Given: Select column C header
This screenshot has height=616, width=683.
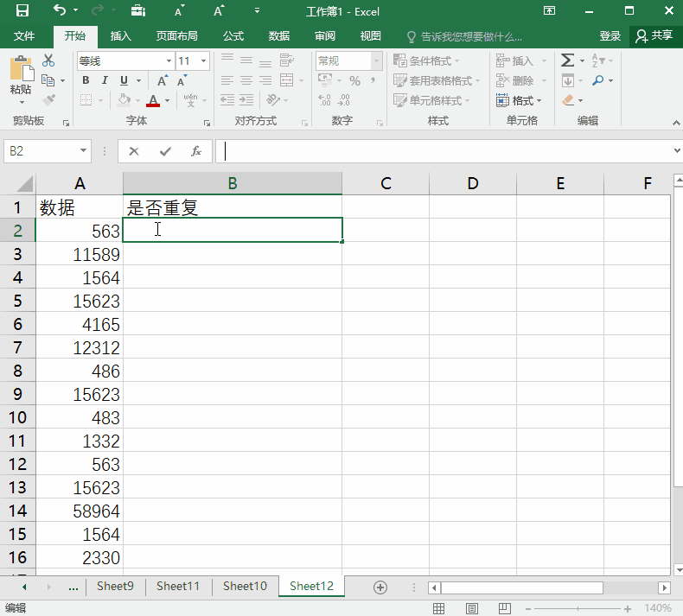Looking at the screenshot, I should 386,183.
